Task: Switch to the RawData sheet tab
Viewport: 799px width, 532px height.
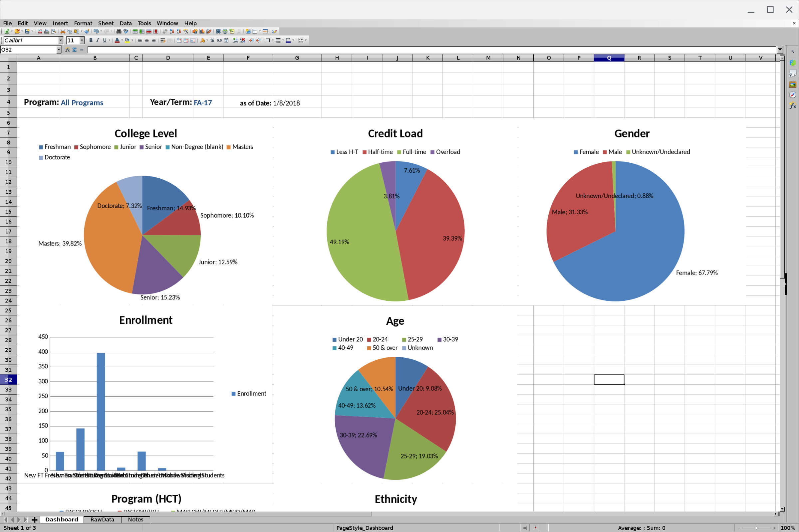Action: click(102, 519)
